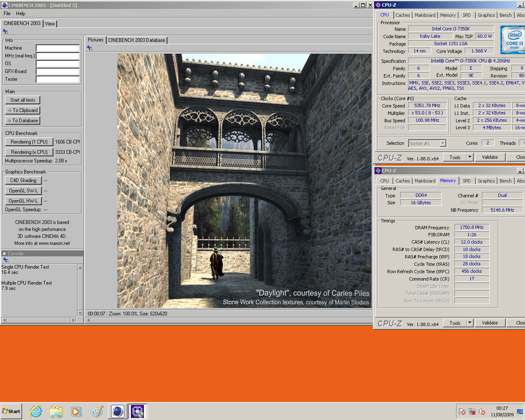This screenshot has width=525, height=420.
Task: Click the Intel Core i3 logo in CPU-Z
Action: (x=513, y=40)
